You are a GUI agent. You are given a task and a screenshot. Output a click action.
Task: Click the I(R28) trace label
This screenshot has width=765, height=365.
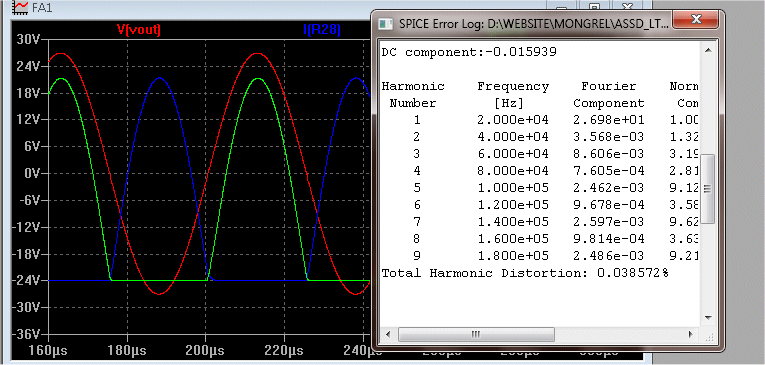point(322,30)
